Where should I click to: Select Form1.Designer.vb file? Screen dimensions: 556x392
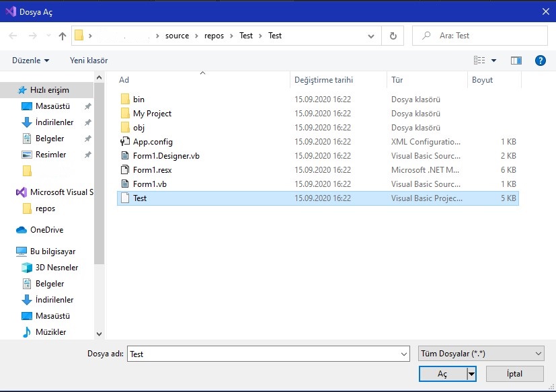point(318,156)
